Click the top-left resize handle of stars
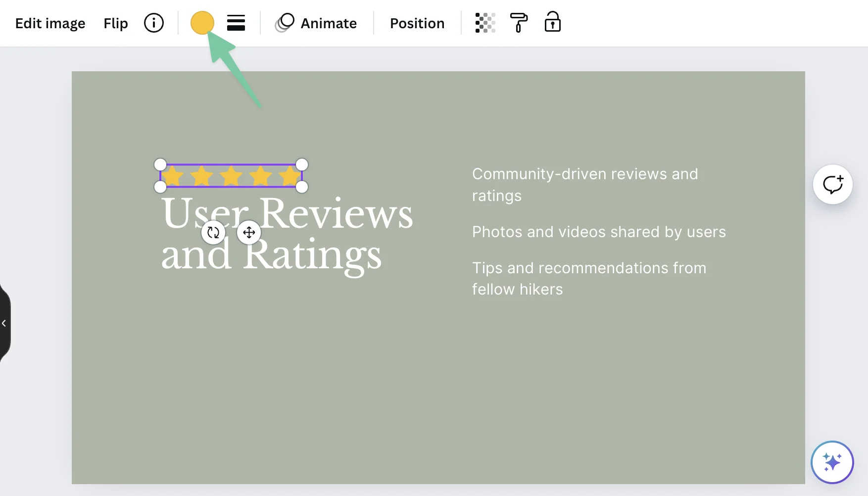Viewport: 868px width, 496px height. coord(160,164)
